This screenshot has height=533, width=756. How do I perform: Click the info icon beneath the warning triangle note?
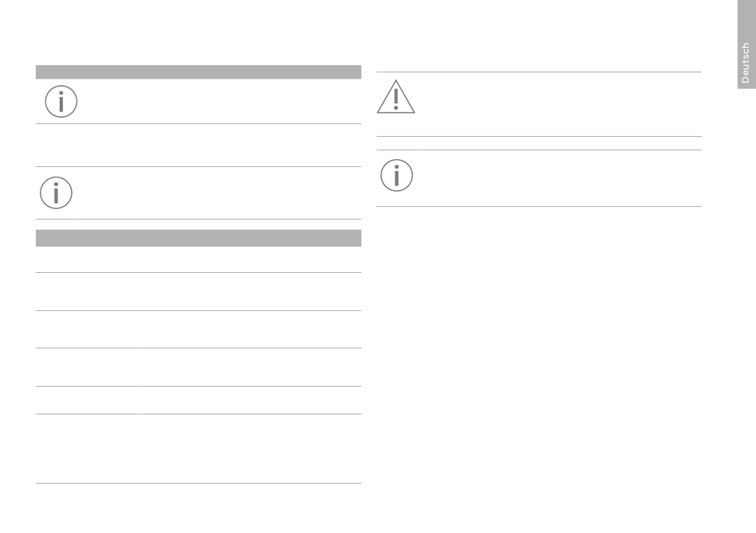coord(396,176)
